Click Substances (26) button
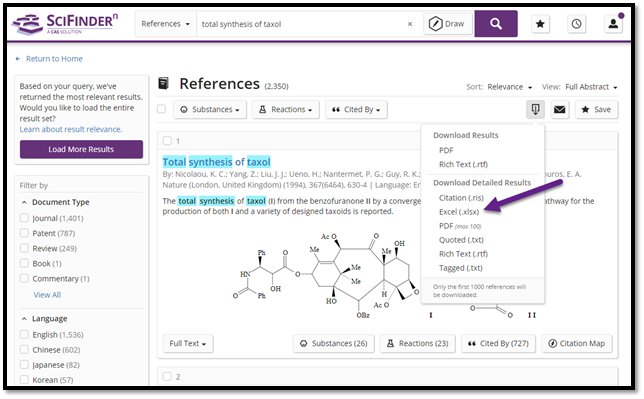The image size is (644, 399). pyautogui.click(x=334, y=344)
